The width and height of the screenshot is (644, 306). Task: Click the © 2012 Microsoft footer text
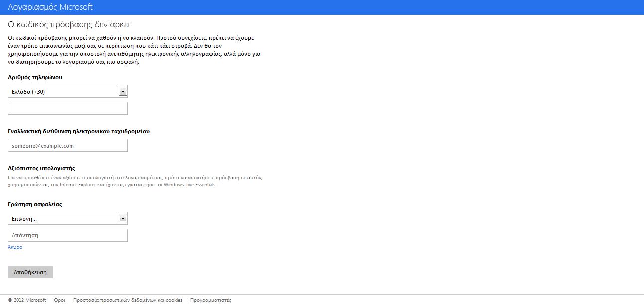click(x=27, y=300)
